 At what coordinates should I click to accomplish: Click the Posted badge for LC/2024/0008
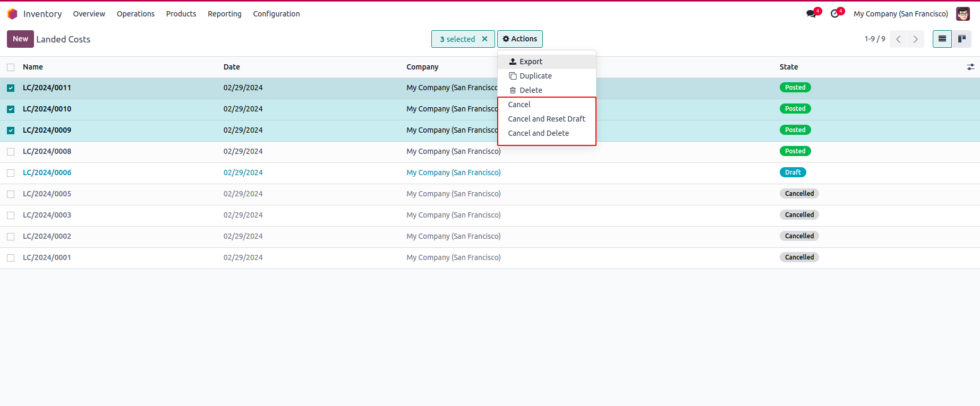click(x=795, y=151)
